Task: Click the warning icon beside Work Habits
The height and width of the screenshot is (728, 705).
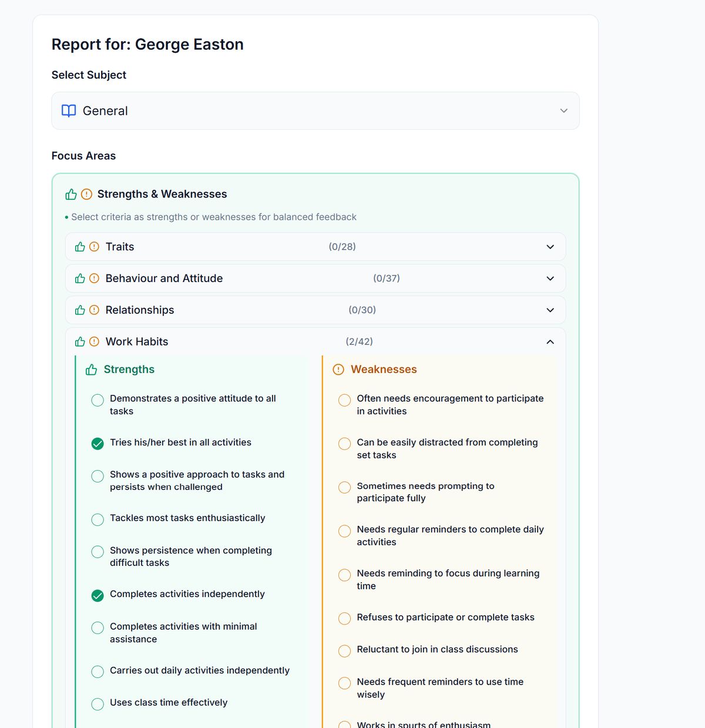Action: click(94, 341)
